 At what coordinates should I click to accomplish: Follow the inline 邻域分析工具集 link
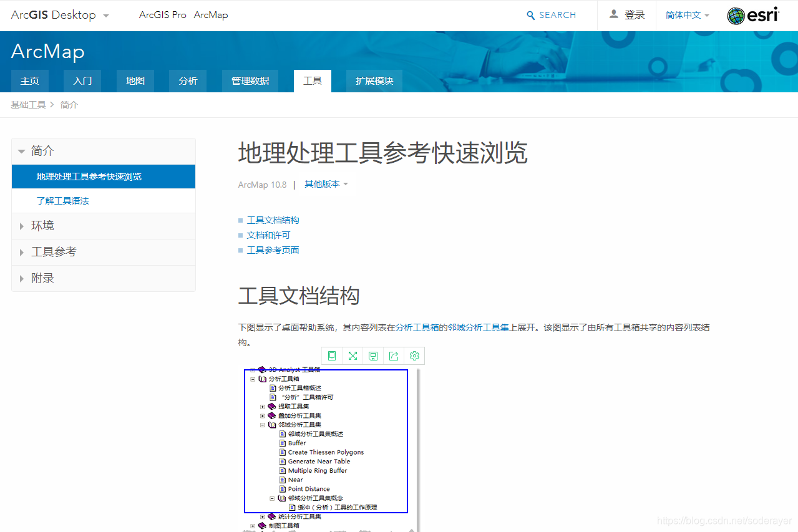pyautogui.click(x=479, y=327)
